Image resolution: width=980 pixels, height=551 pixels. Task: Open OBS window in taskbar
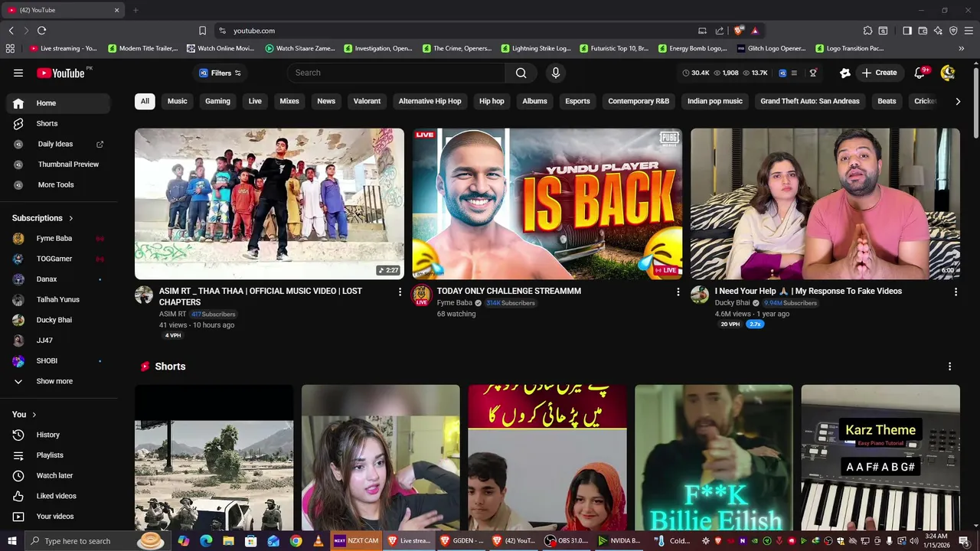[x=566, y=541]
